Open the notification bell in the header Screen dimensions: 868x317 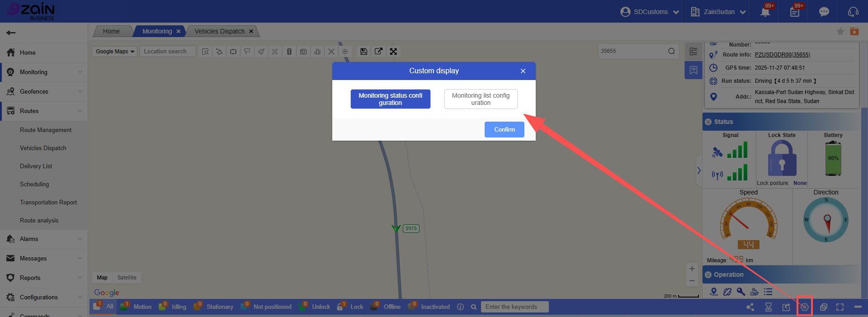point(765,12)
